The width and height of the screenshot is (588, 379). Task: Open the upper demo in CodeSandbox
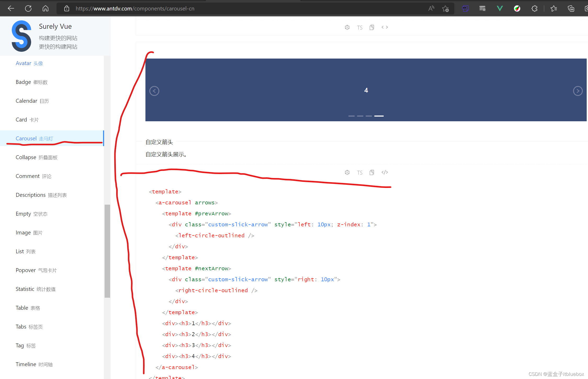pyautogui.click(x=347, y=27)
